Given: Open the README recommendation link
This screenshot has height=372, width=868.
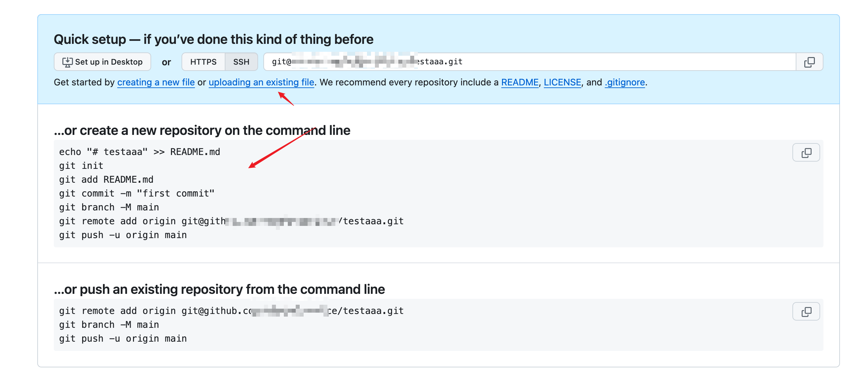Looking at the screenshot, I should [519, 82].
